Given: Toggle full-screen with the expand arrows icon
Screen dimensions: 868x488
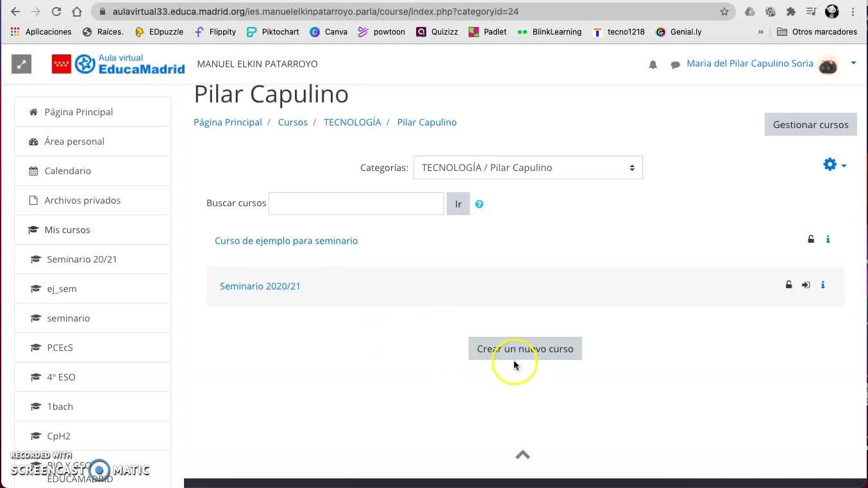Looking at the screenshot, I should point(21,63).
